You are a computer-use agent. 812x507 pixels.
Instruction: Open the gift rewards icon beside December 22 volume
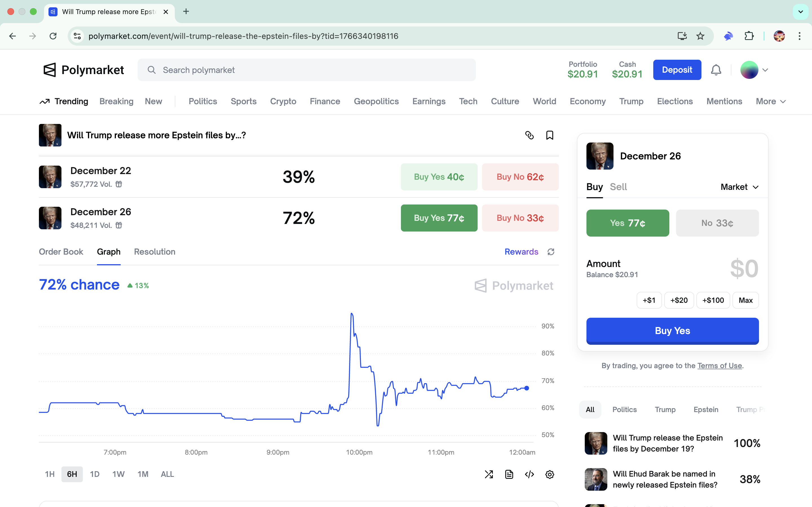coord(119,184)
